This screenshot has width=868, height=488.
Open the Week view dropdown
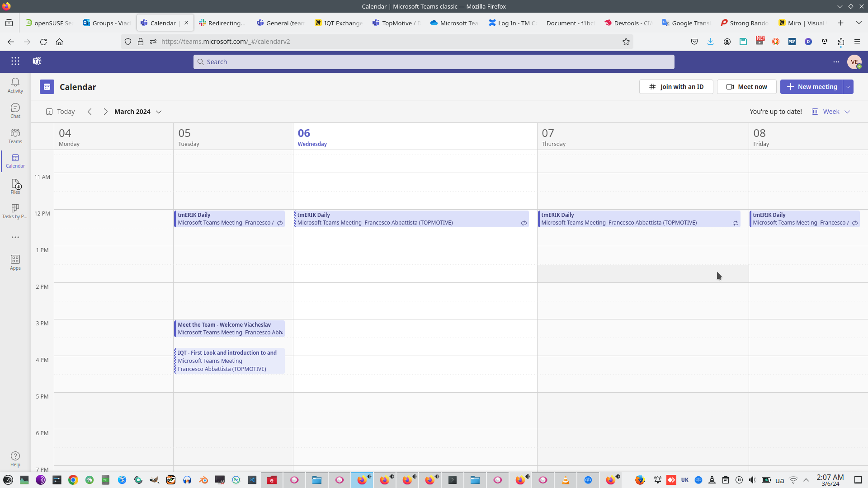[831, 112]
